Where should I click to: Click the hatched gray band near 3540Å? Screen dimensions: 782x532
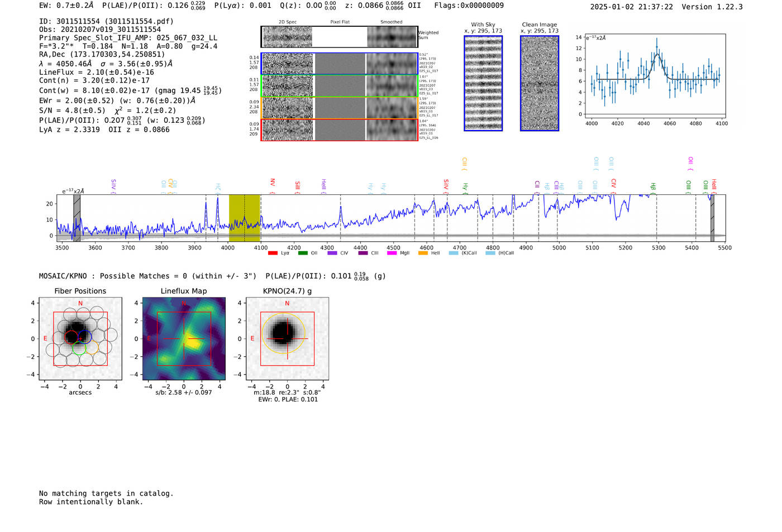(77, 218)
